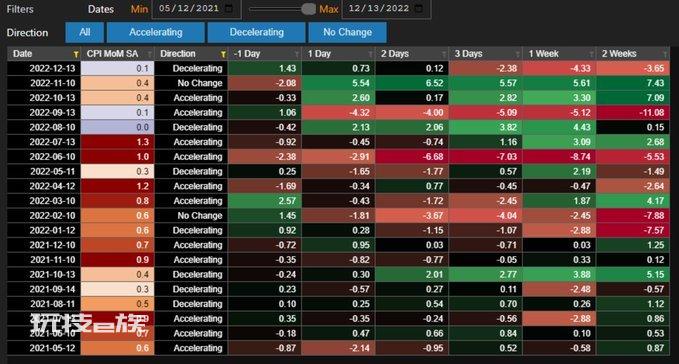679x364 pixels.
Task: Click the filter icon on 1 Week column
Action: point(591,54)
